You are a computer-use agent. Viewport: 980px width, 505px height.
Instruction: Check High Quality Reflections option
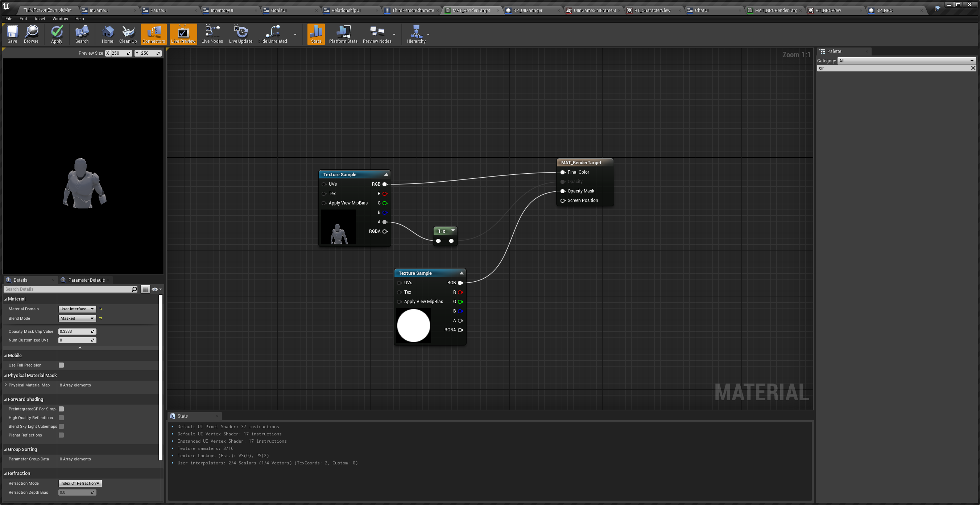pyautogui.click(x=61, y=418)
